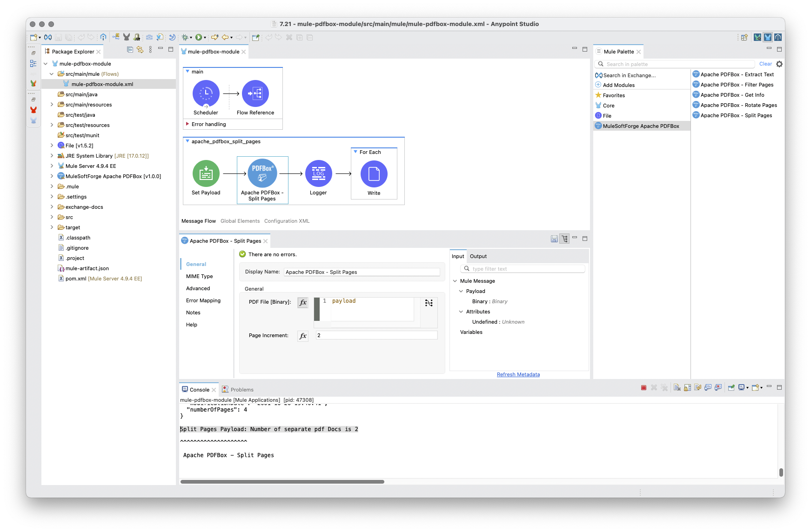Viewport: 811px width, 532px height.
Task: Select the Logger component in the flow
Action: coord(318,173)
